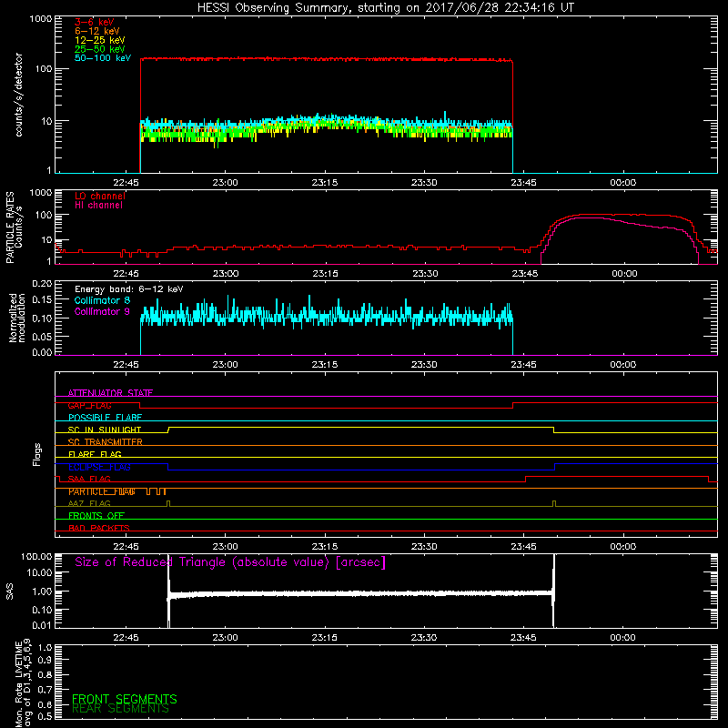Click the red 3-6 keV plateau curve
Viewport: 728px width, 728px height.
(x=325, y=59)
